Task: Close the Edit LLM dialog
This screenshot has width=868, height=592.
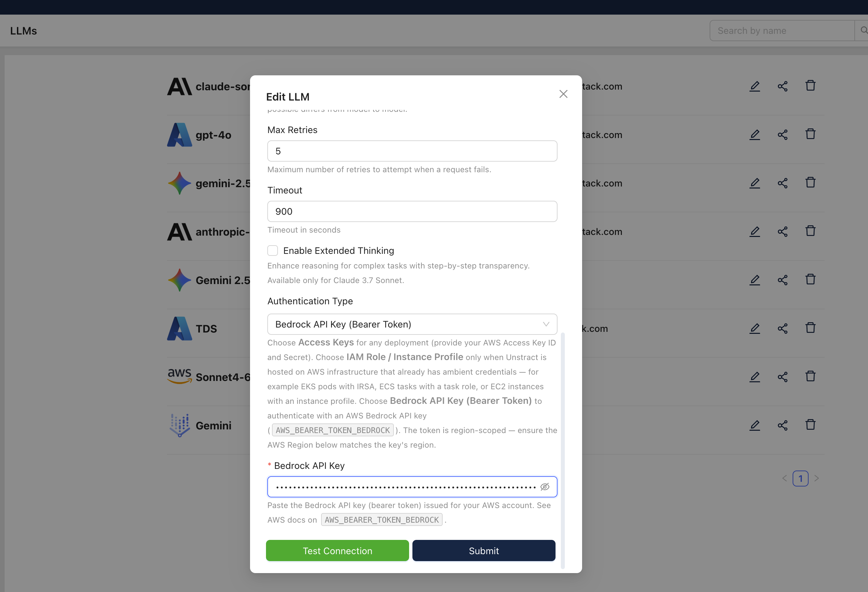Action: 563,94
